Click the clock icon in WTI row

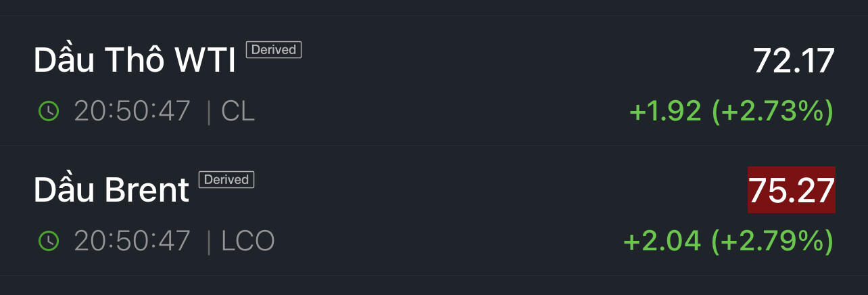click(49, 112)
